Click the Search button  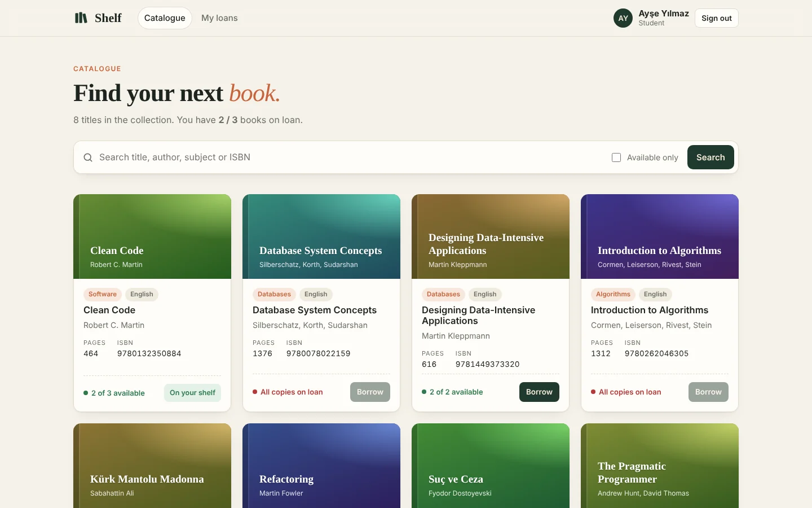pyautogui.click(x=710, y=157)
